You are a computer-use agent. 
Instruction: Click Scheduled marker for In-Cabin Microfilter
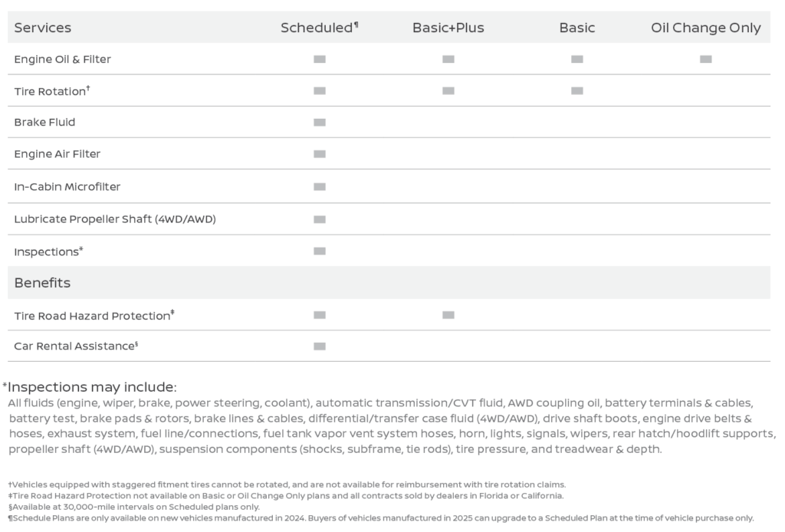pyautogui.click(x=320, y=186)
